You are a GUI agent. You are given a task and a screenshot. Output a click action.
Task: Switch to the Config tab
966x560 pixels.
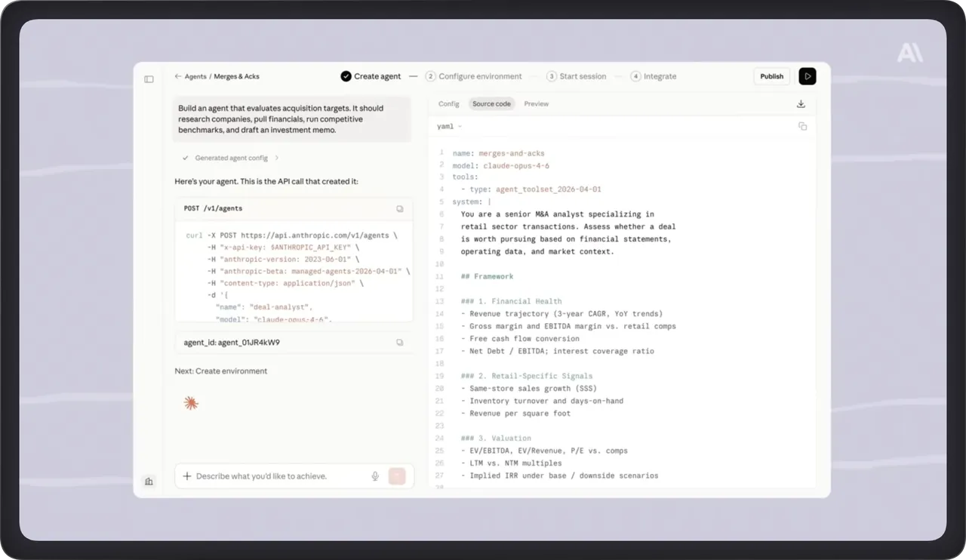tap(449, 104)
